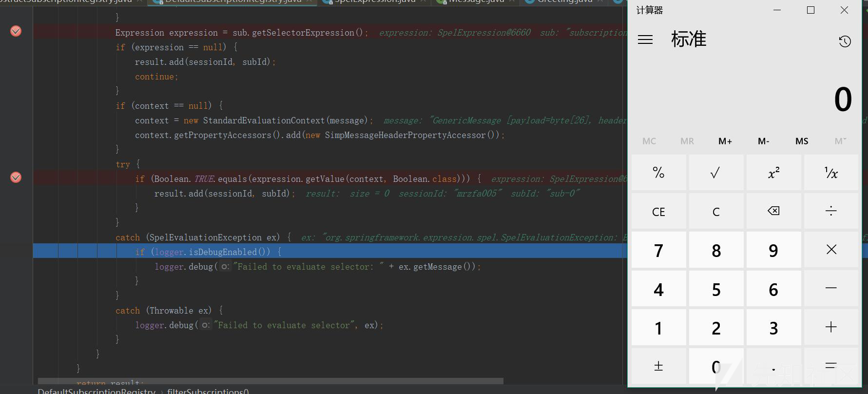Viewport: 868px width, 394px height.
Task: Toggle breakpoint on Boolean.TRUE.equals line
Action: (x=16, y=177)
